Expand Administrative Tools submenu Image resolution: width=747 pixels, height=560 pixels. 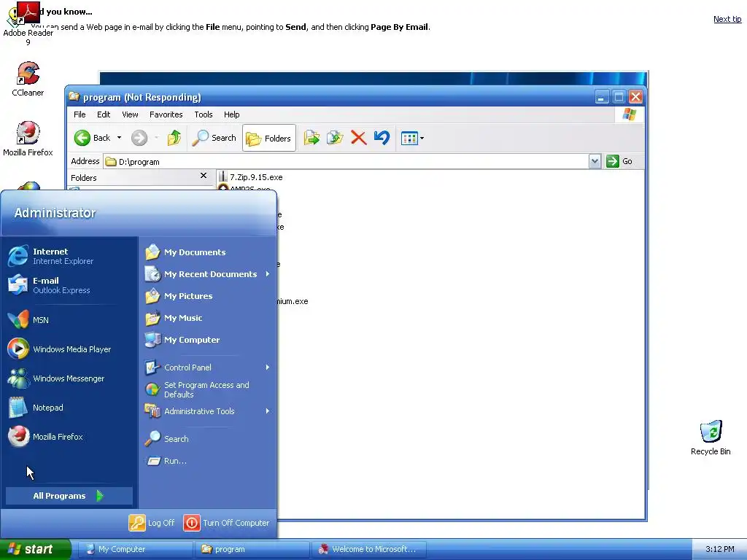(207, 411)
